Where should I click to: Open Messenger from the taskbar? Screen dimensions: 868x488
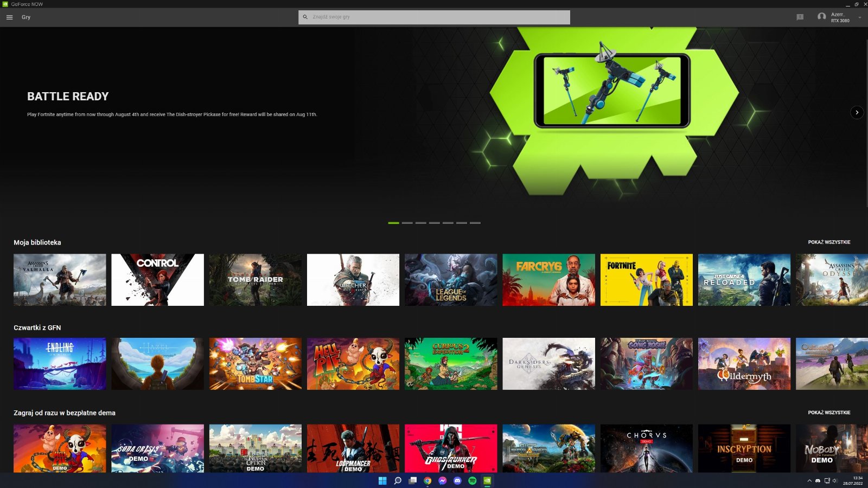443,480
